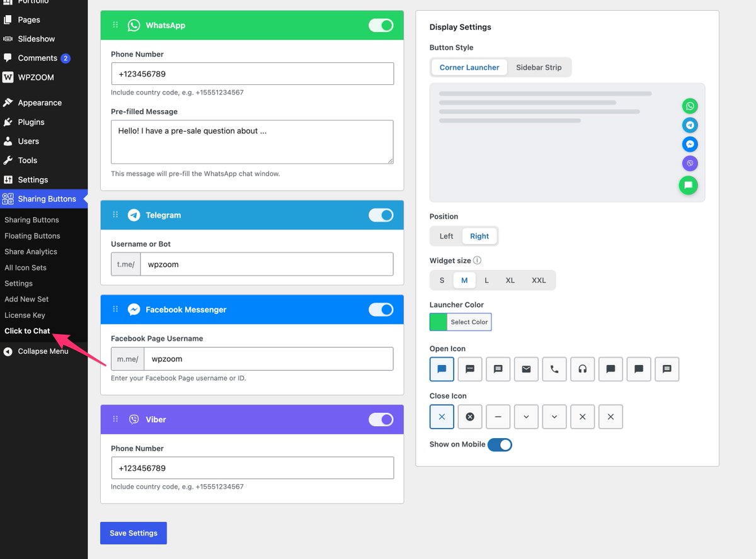756x559 pixels.
Task: Click the Collapse Menu arrow icon
Action: pyautogui.click(x=8, y=351)
